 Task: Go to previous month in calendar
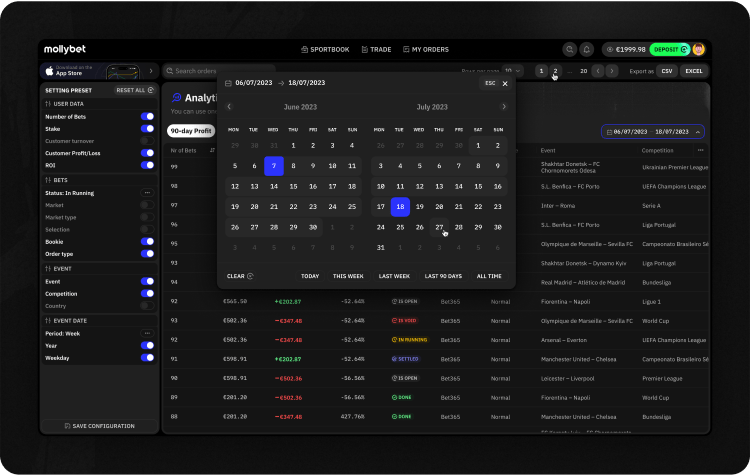[229, 106]
